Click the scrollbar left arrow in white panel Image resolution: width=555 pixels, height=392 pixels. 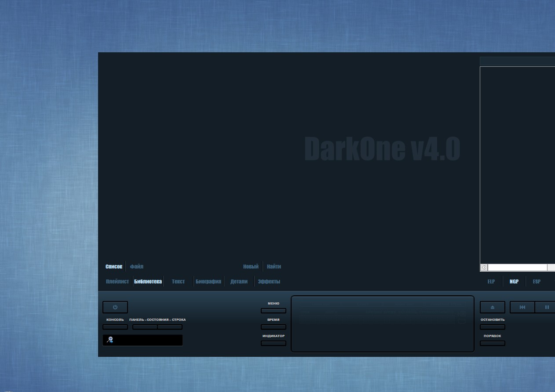coord(484,267)
